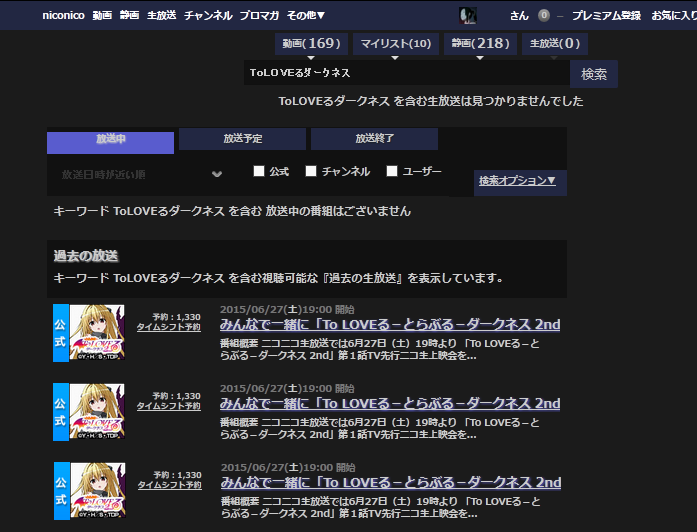Open the プレミアム登録 link
This screenshot has width=697, height=532.
point(606,16)
